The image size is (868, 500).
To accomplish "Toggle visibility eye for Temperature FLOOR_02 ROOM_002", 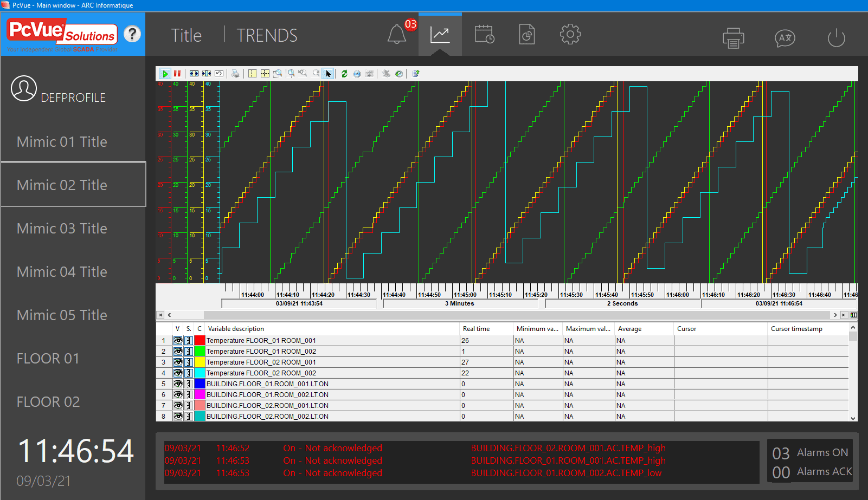I will [x=178, y=373].
